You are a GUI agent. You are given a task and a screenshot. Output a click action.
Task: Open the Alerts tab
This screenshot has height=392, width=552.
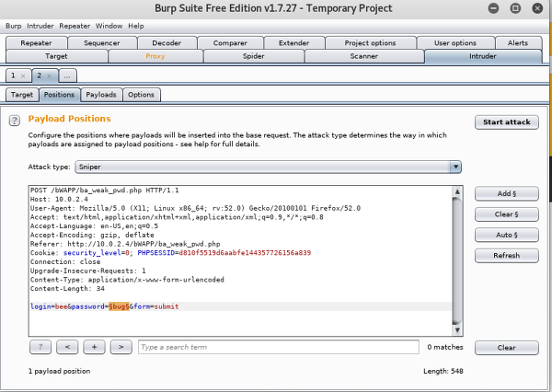click(x=518, y=43)
